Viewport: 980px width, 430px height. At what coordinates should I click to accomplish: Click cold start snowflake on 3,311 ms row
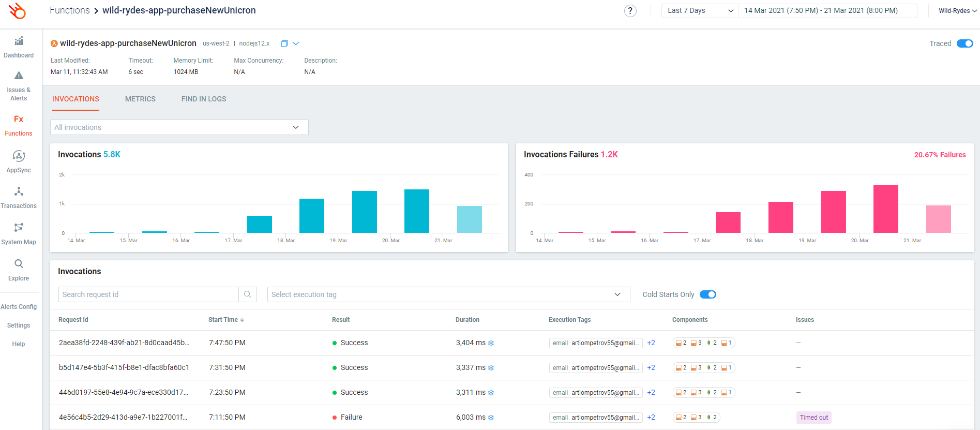pyautogui.click(x=491, y=393)
